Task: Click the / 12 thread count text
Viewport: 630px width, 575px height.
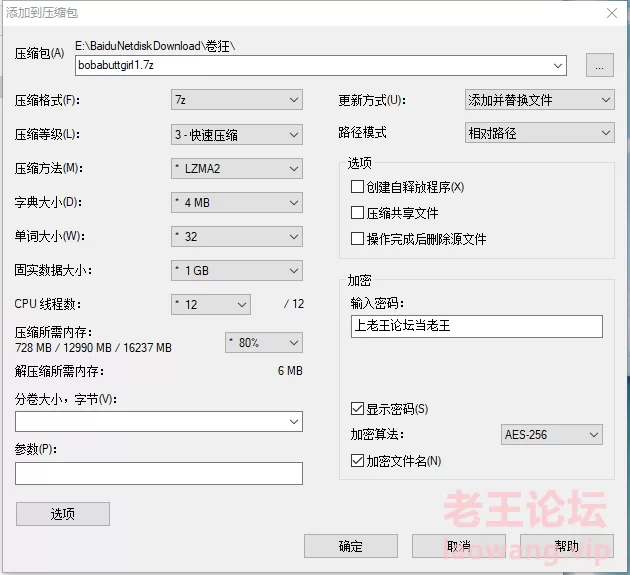Action: coord(294,304)
